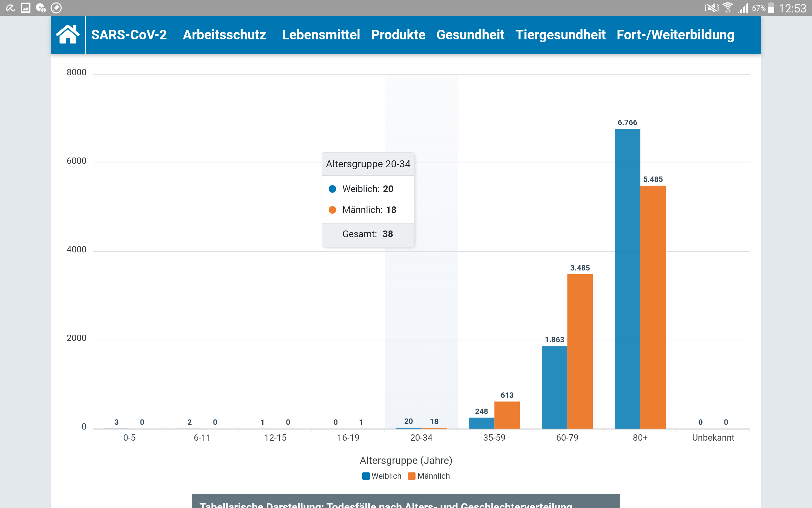Tap the compass notification icon in status bar
The width and height of the screenshot is (812, 508).
coord(56,8)
